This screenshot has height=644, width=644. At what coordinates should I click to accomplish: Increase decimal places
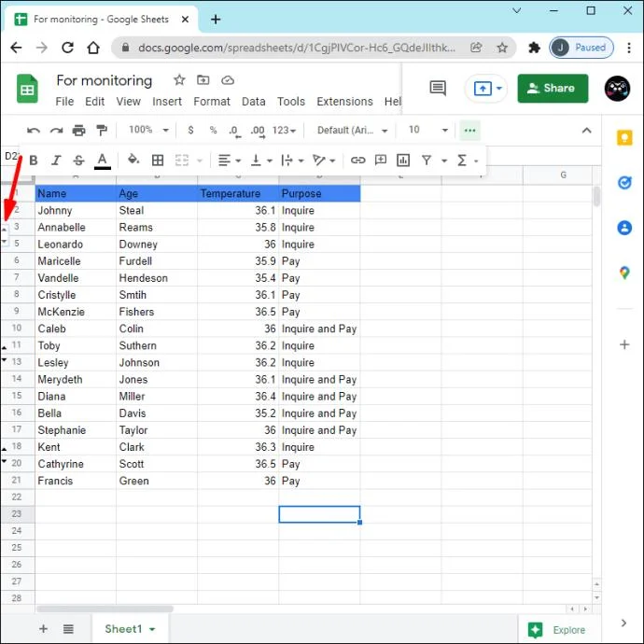[258, 132]
